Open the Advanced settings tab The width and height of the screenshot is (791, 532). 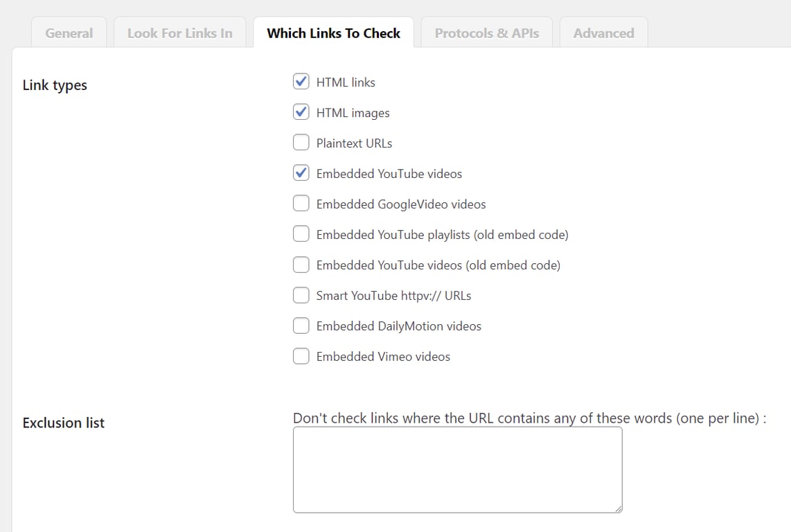tap(603, 33)
